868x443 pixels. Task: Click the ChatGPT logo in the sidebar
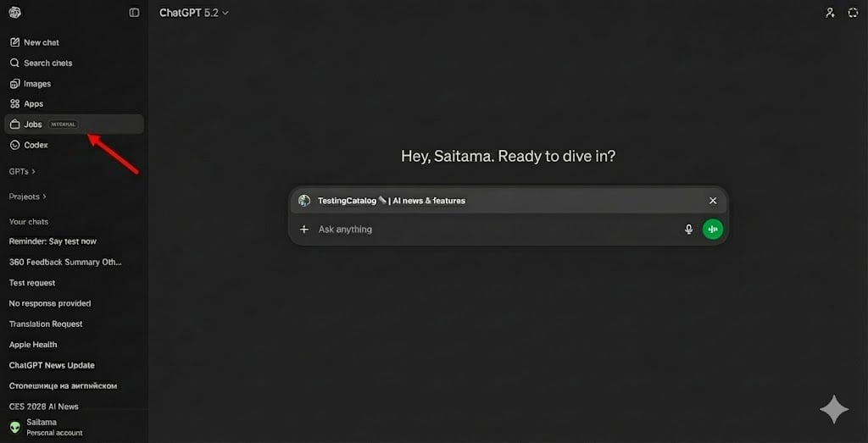click(x=15, y=12)
